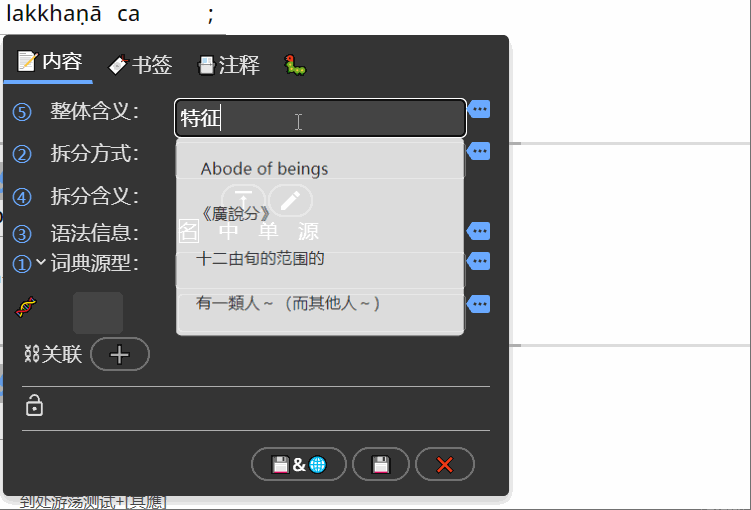
Task: Switch to the 内容 tab
Action: (x=50, y=62)
